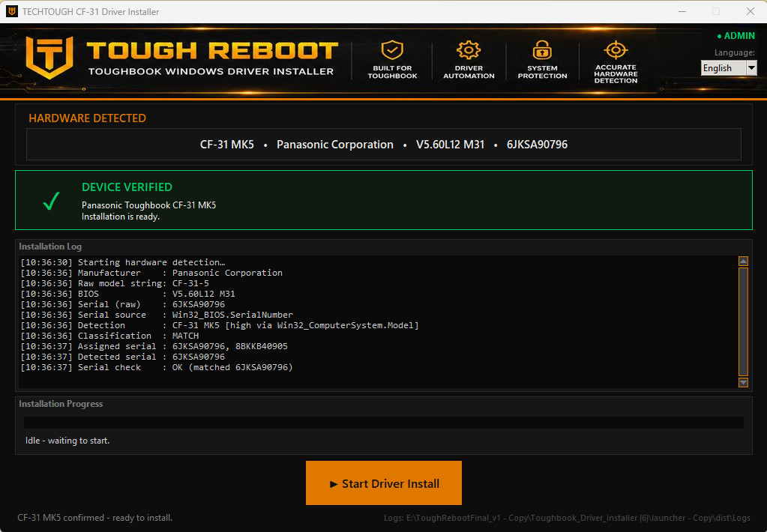Open the Language dropdown arrow
The height and width of the screenshot is (532, 767).
751,68
